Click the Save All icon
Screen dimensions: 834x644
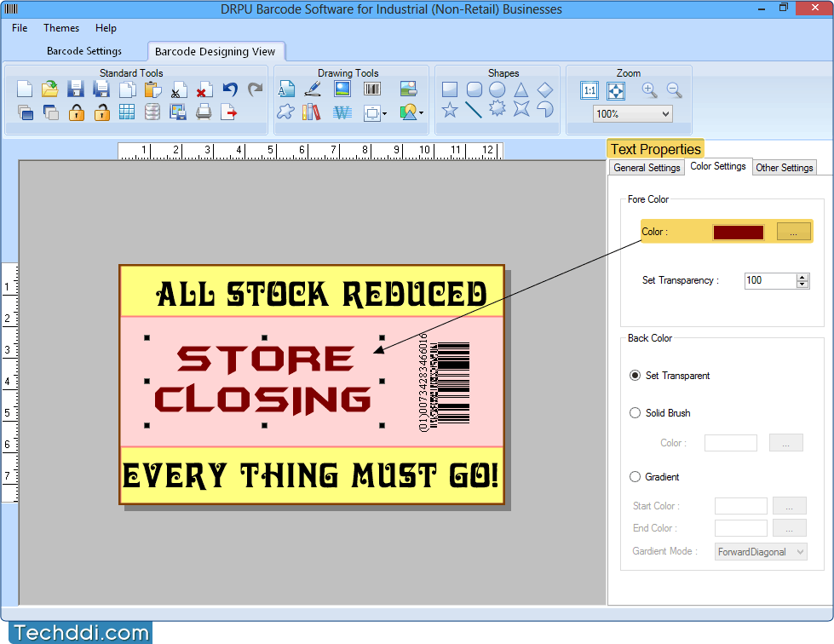coord(101,89)
